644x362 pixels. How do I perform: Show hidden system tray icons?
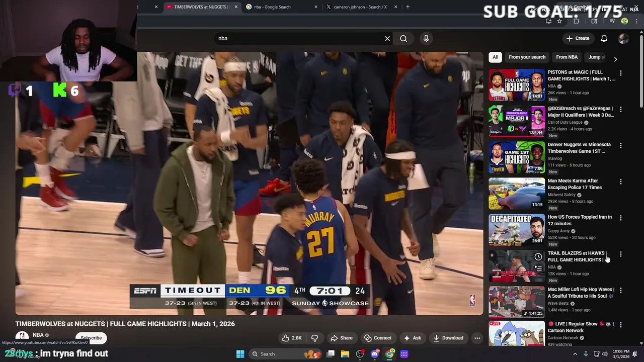[575, 354]
